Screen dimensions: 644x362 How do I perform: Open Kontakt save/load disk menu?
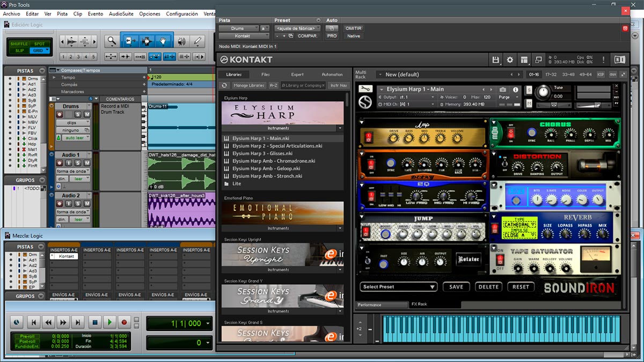pos(495,60)
